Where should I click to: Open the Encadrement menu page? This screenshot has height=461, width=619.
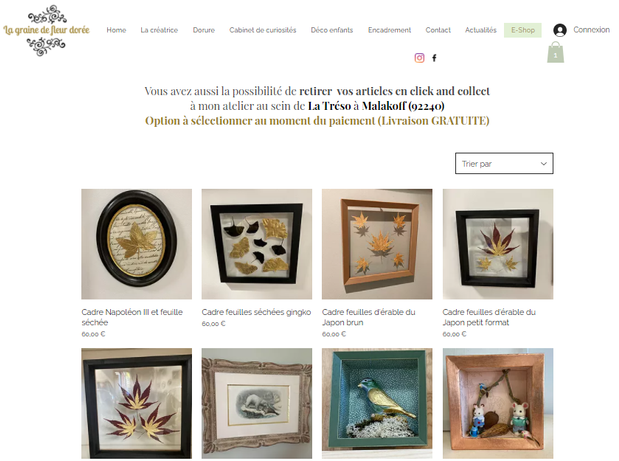coord(389,30)
